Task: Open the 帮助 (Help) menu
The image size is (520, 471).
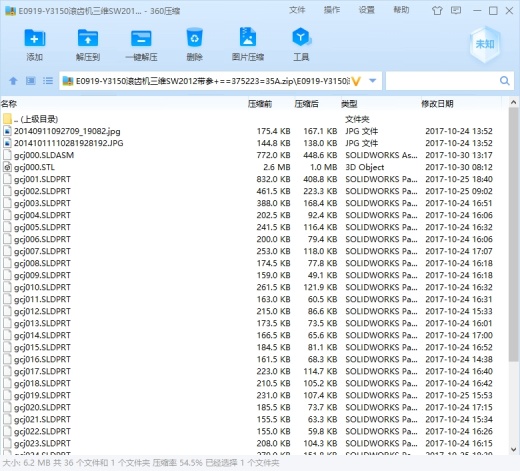Action: coord(401,10)
